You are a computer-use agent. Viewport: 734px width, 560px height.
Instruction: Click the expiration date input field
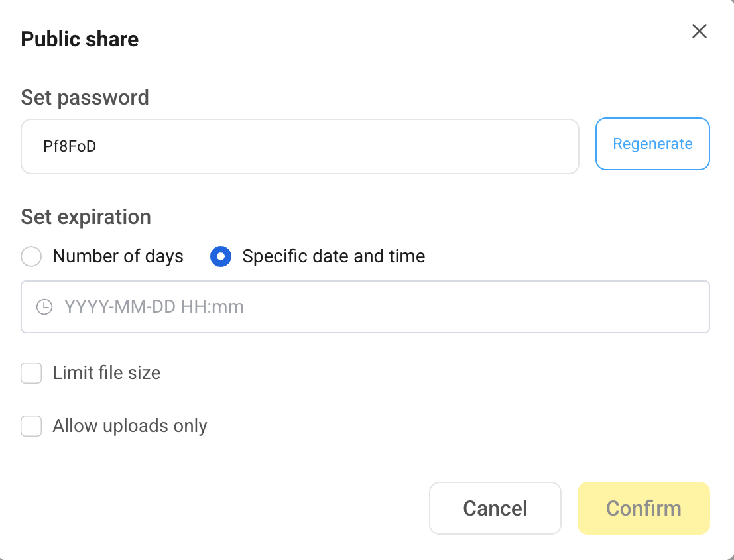coord(365,307)
